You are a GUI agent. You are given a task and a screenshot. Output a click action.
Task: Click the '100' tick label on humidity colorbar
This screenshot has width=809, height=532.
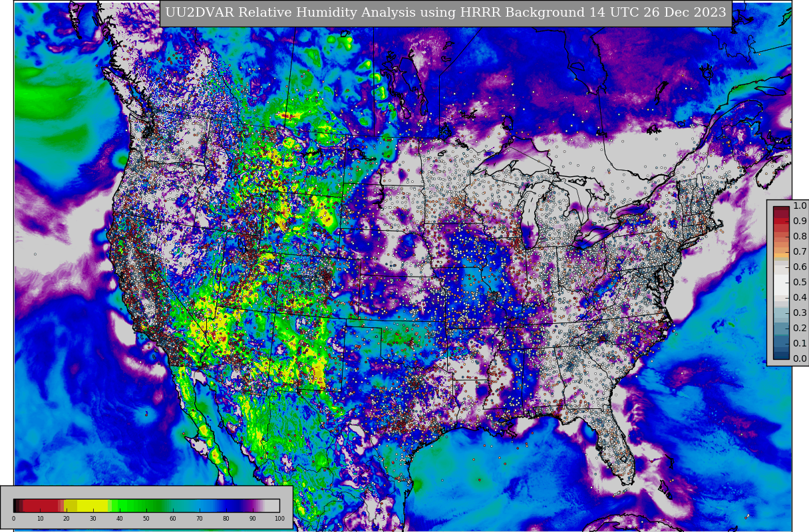pyautogui.click(x=279, y=519)
